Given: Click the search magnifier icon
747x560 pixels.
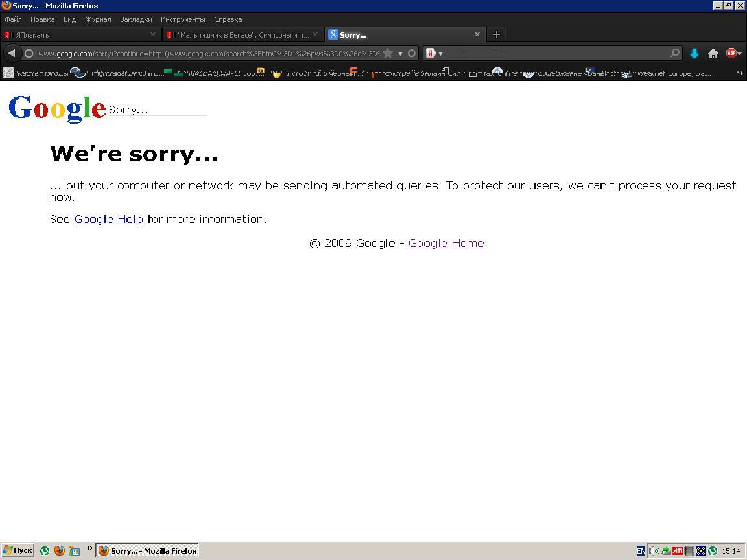Looking at the screenshot, I should pos(674,53).
